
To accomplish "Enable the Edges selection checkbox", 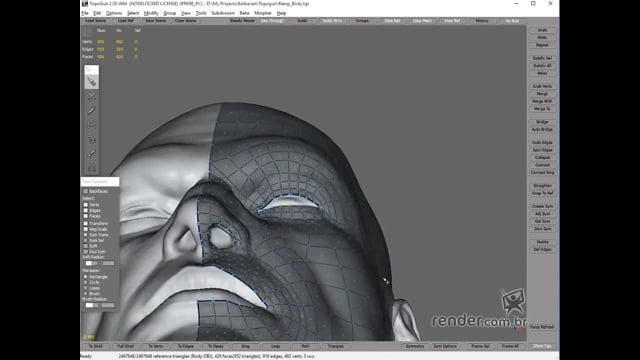I will 86,210.
